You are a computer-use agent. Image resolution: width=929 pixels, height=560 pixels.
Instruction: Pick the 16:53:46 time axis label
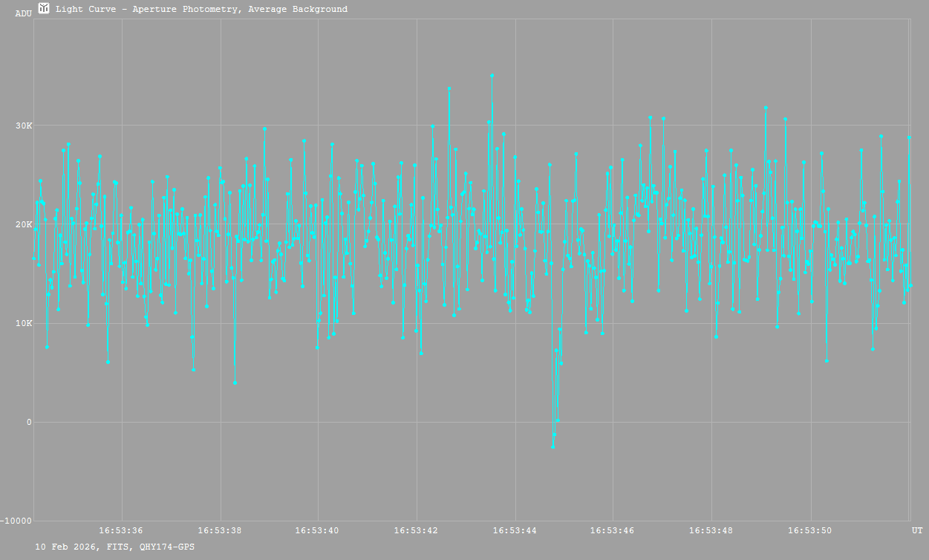point(613,530)
